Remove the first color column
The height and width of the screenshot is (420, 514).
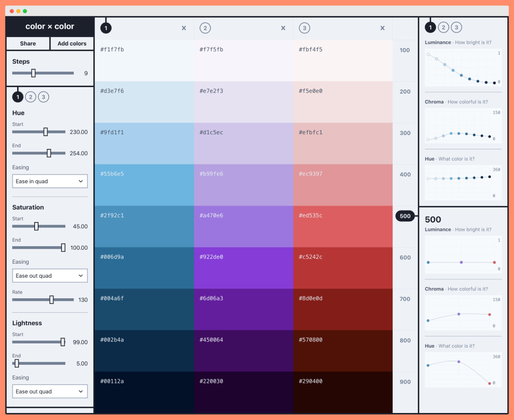(x=184, y=28)
